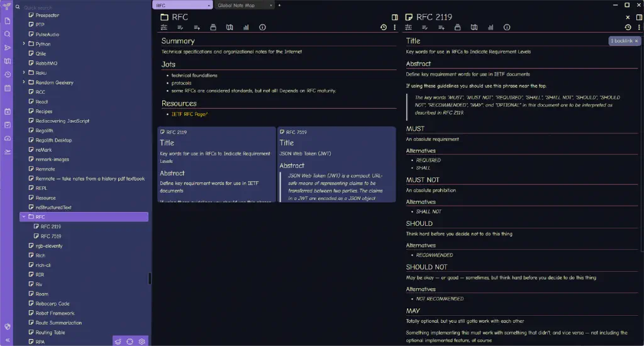Open RFC pane three-dot menu
The image size is (644, 346).
[395, 28]
